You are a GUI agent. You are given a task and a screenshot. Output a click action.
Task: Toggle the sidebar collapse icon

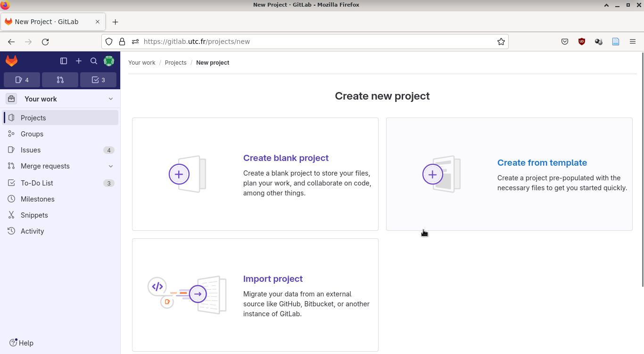[64, 61]
